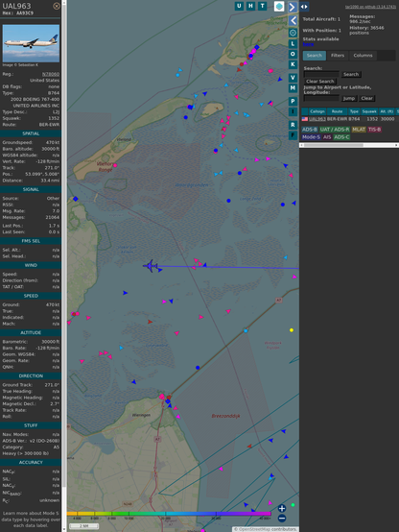Click the K map button
Screen dimensions: 399x532
pyautogui.click(x=293, y=64)
